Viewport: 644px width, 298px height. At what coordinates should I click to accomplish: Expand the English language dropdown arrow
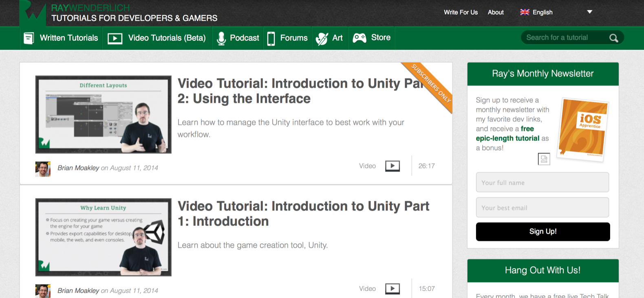[589, 12]
